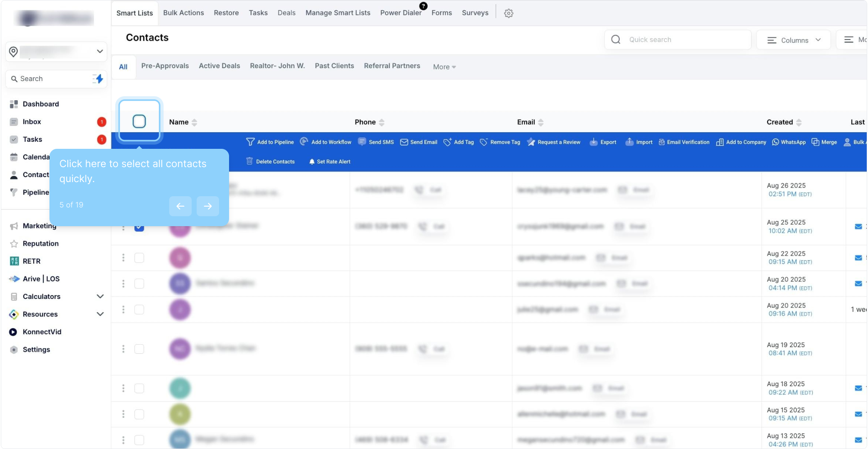Click the WhatsApp bulk action icon
This screenshot has height=449, width=868.
click(775, 142)
